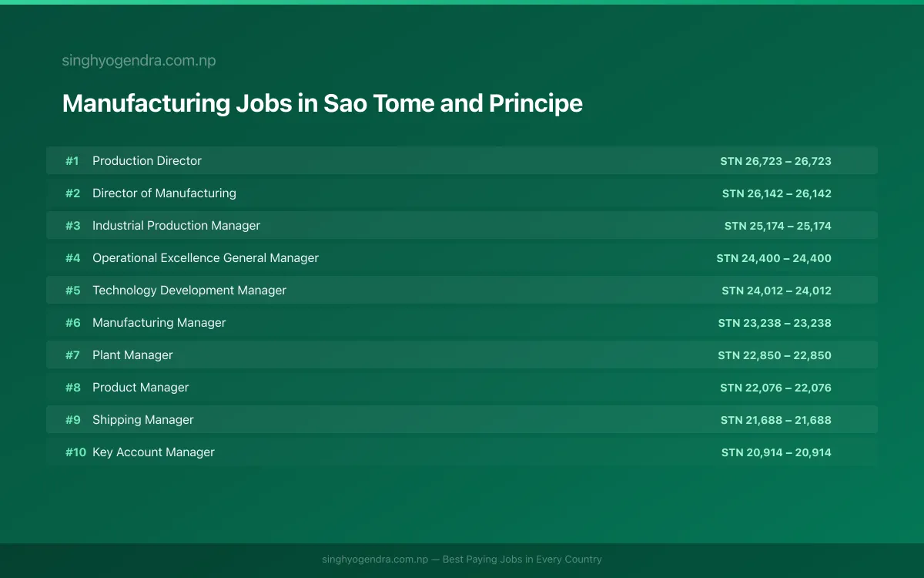Click the #5 rank number
The height and width of the screenshot is (578, 924).
click(72, 291)
